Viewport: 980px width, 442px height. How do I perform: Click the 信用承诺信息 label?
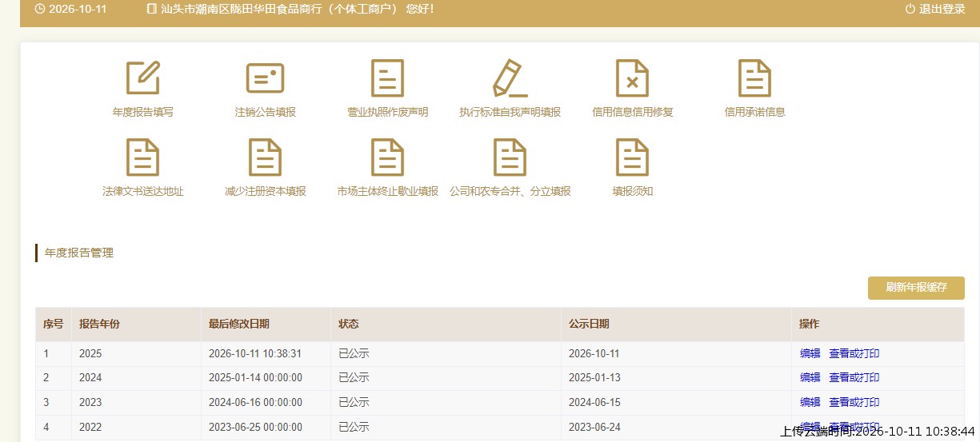[x=755, y=112]
